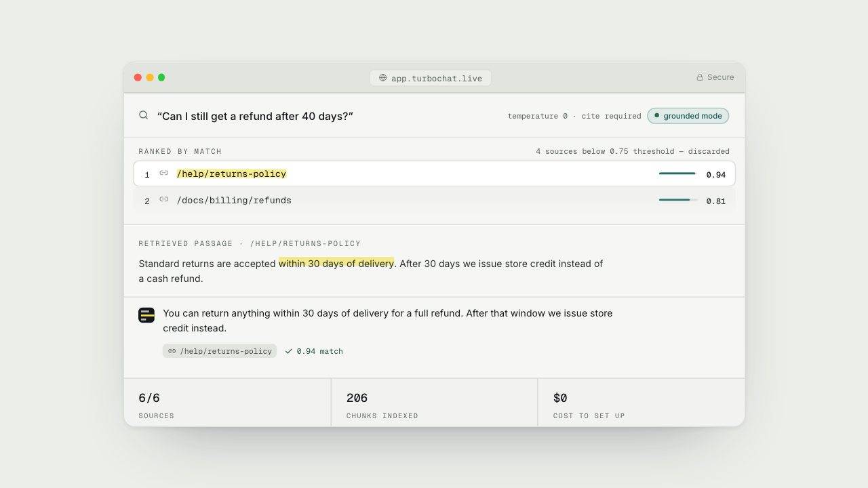868x488 pixels.
Task: Maximize the window with the green button
Action: (x=161, y=77)
